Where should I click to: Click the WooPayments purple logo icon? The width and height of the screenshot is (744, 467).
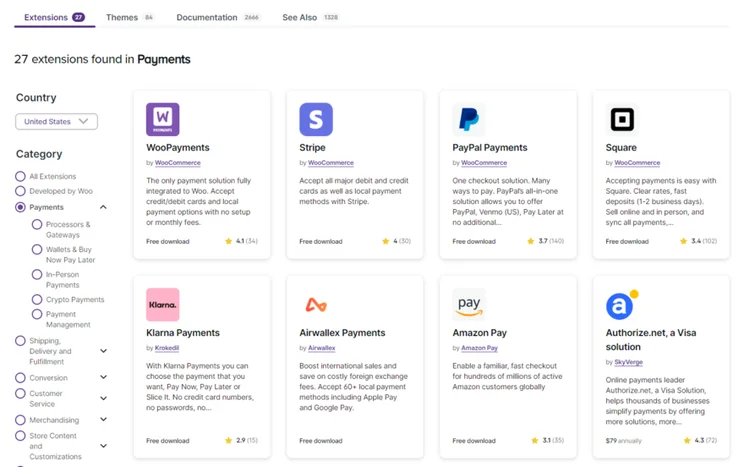[163, 120]
